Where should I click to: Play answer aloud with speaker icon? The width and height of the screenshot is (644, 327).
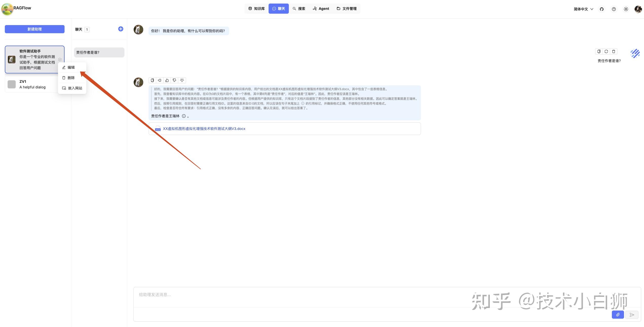click(160, 80)
